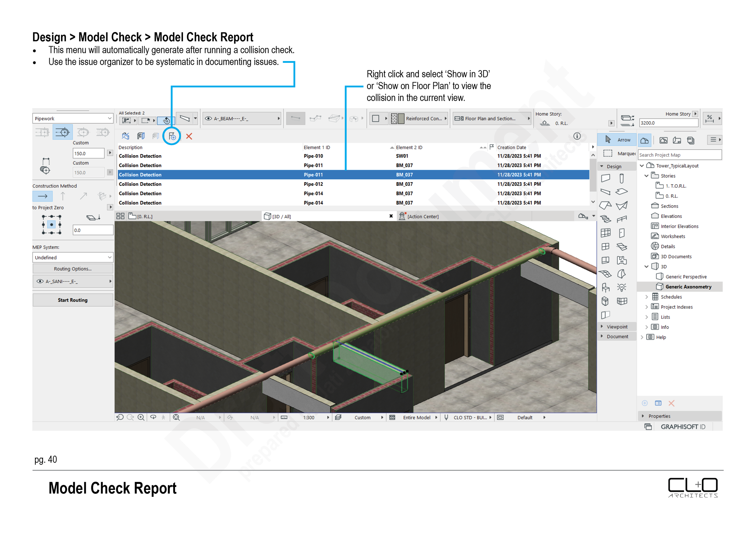Click the zoom-in magnifier icon below 3D view

[141, 418]
